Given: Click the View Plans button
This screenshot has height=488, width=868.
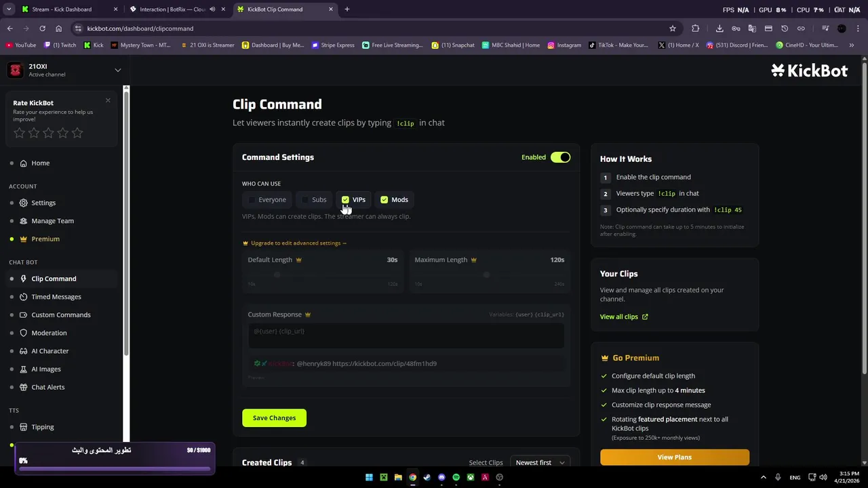Looking at the screenshot, I should (x=675, y=457).
